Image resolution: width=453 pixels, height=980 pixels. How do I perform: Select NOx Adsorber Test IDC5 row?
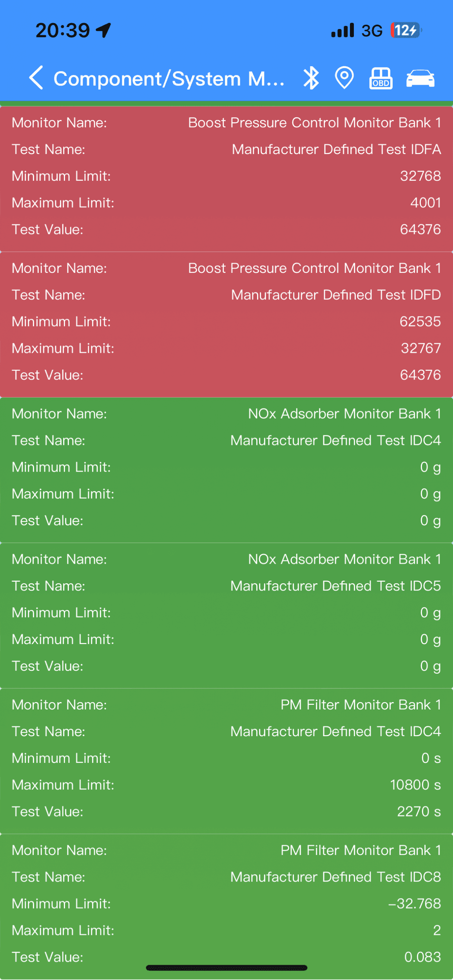click(226, 586)
